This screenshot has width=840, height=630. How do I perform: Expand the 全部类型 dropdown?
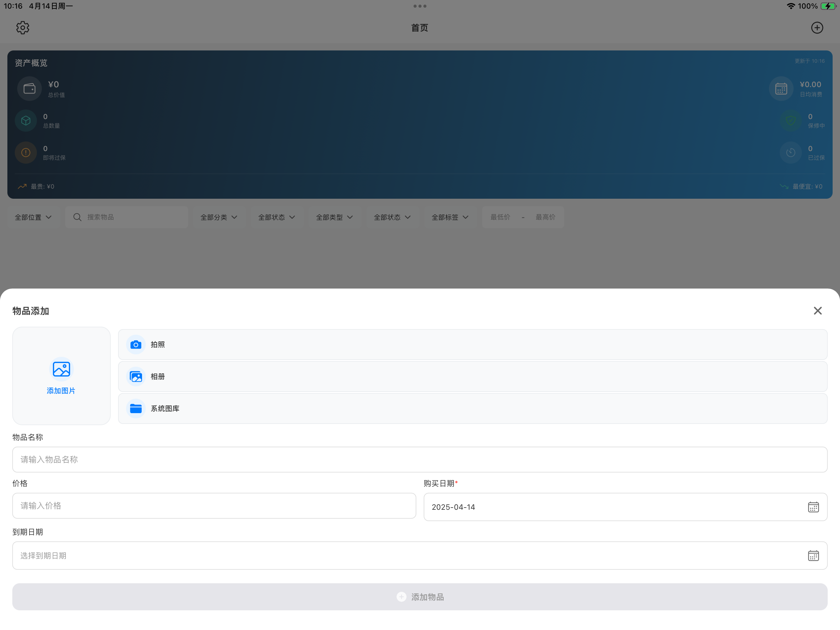tap(335, 217)
